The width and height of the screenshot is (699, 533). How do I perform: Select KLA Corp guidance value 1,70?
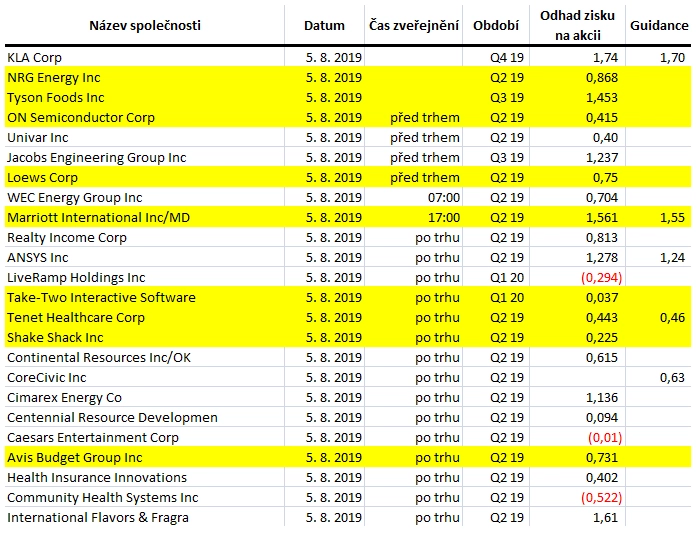[x=672, y=57]
